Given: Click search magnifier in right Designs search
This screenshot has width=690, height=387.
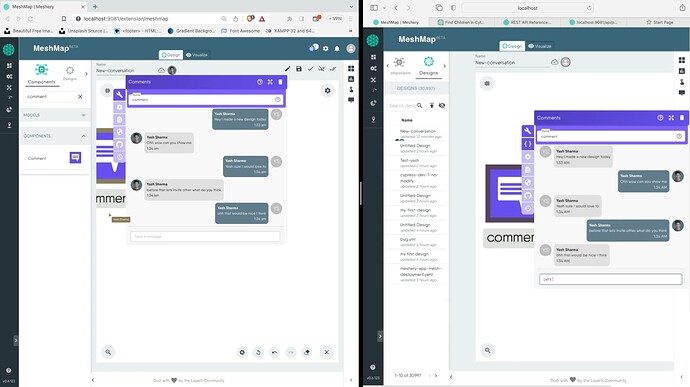Looking at the screenshot, I should coord(419,106).
